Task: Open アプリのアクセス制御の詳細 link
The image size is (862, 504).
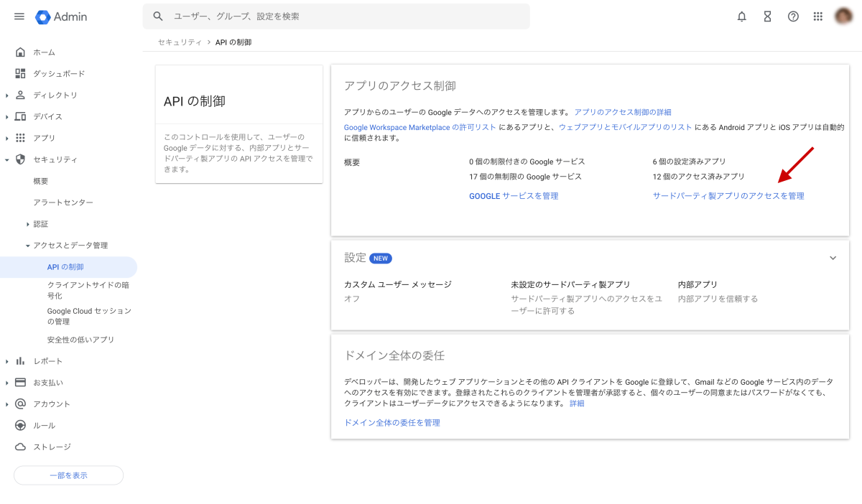Action: (623, 112)
